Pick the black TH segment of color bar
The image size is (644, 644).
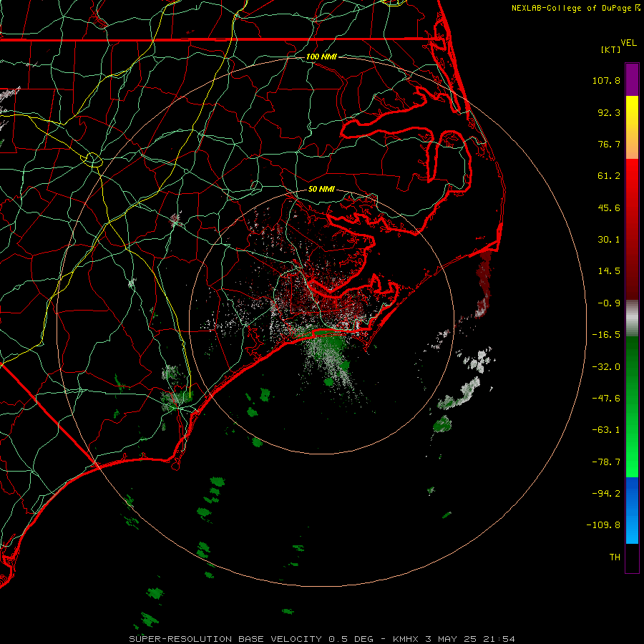[632, 557]
